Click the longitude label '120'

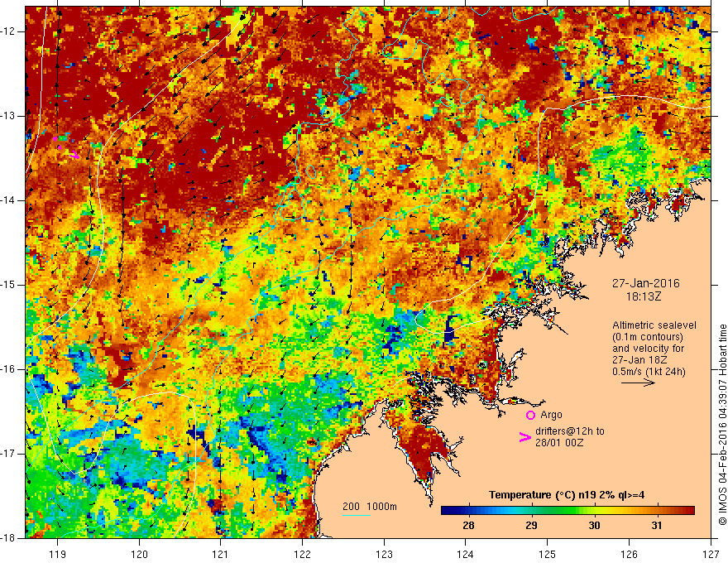coord(139,554)
